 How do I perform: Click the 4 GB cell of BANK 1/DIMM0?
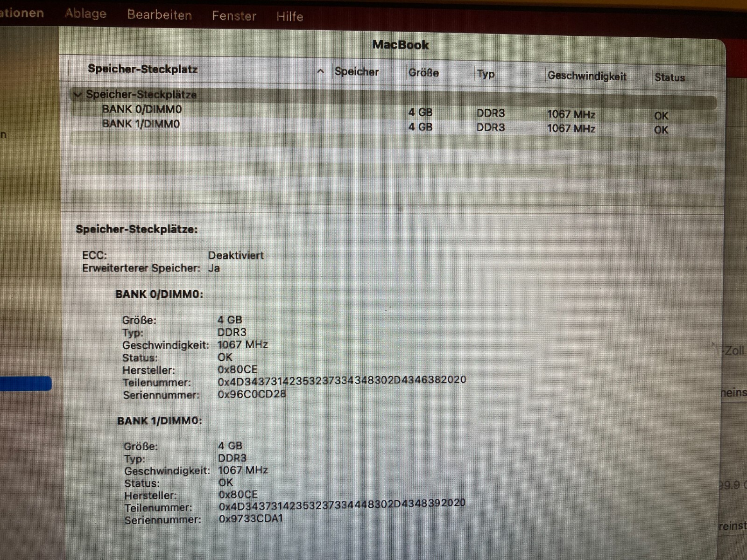420,127
